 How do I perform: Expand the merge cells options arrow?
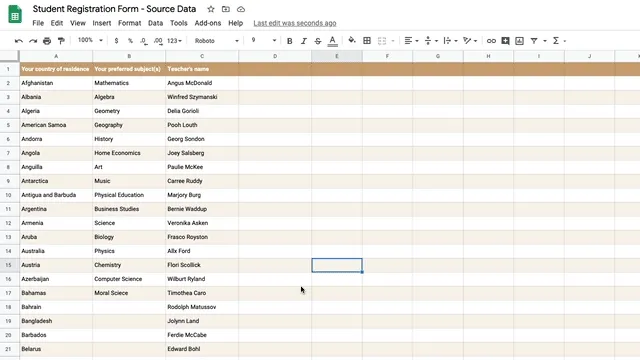393,41
